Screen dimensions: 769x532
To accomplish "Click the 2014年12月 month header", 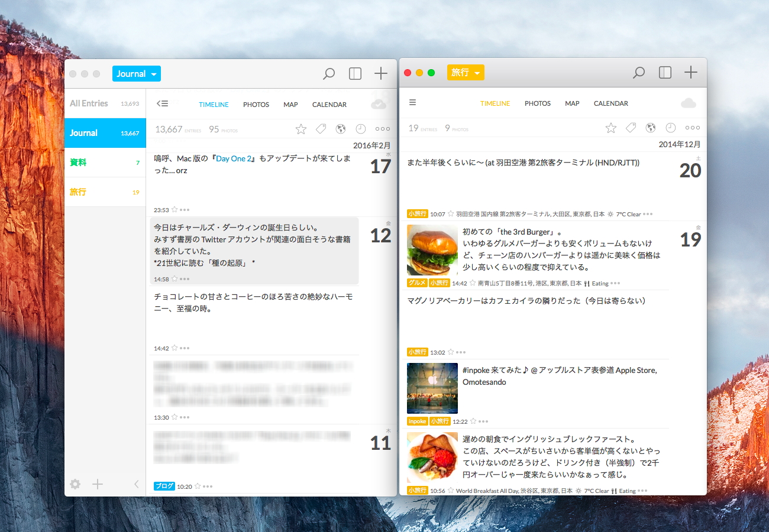I will click(680, 144).
